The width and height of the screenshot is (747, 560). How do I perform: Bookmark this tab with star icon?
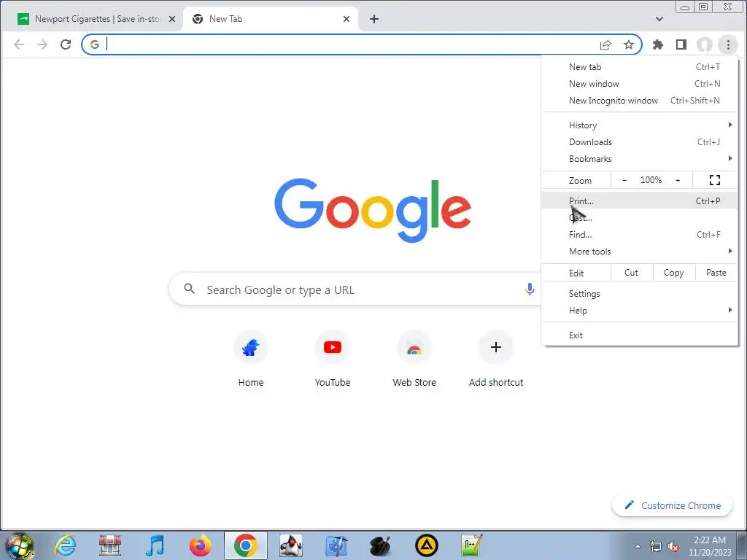[x=629, y=44]
